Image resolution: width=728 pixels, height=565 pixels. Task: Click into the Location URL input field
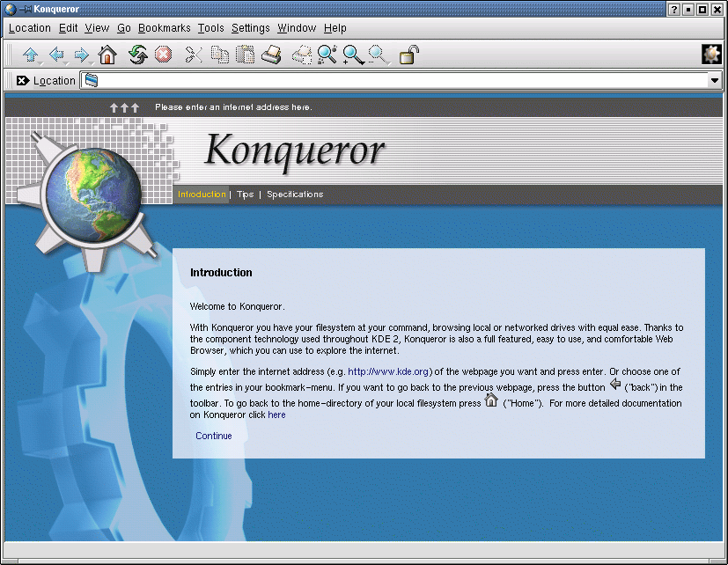click(394, 81)
